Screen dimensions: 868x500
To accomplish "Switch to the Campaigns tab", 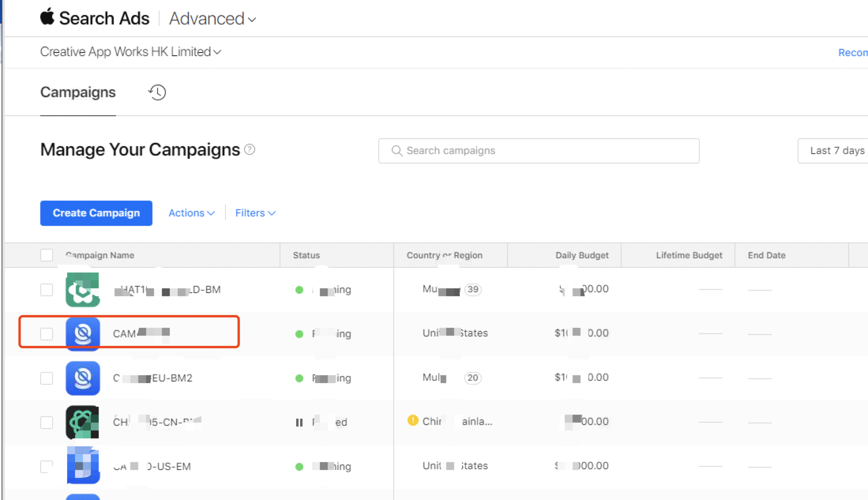I will (x=78, y=92).
